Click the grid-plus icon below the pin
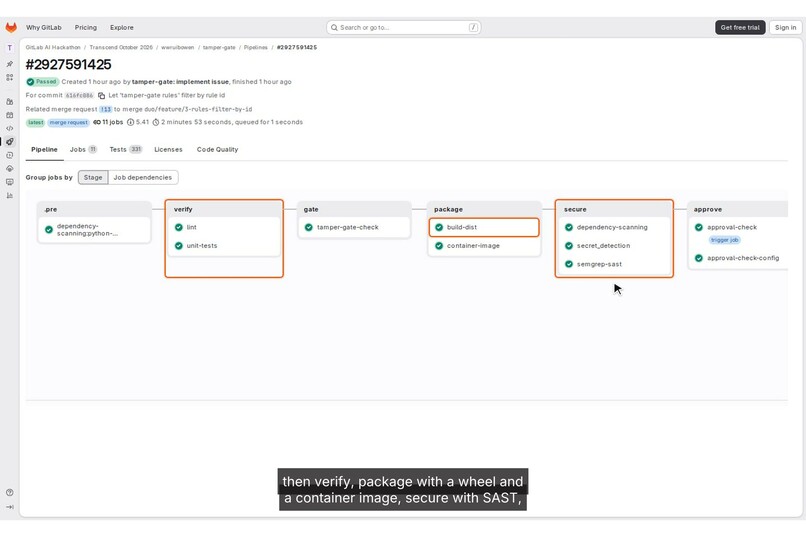Viewport: 806px width, 537px height. tap(9, 78)
